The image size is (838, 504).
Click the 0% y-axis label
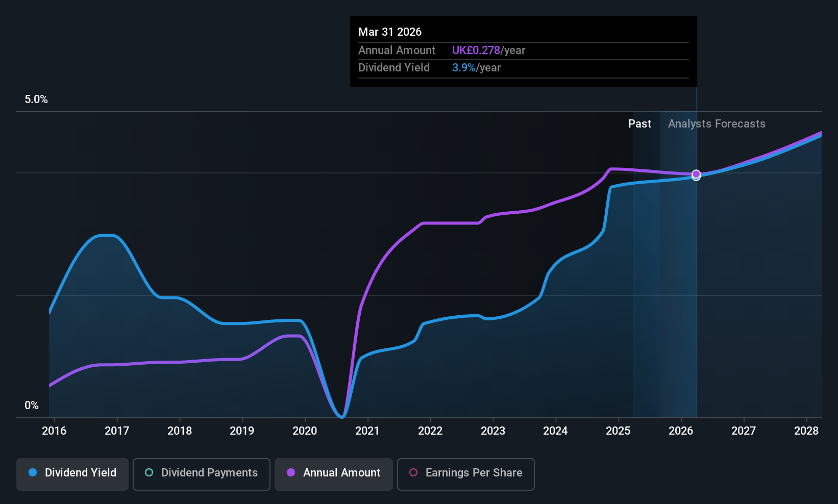click(x=32, y=406)
